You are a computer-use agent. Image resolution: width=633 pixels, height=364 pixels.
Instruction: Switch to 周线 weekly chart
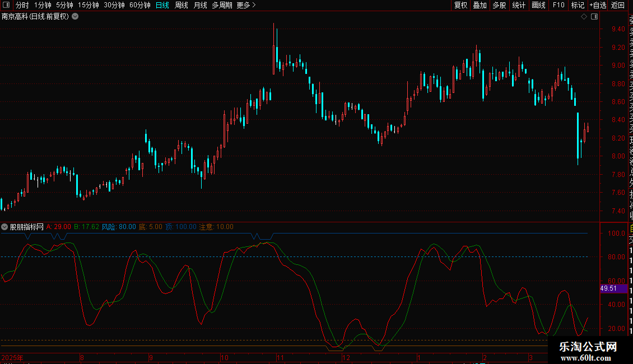181,5
